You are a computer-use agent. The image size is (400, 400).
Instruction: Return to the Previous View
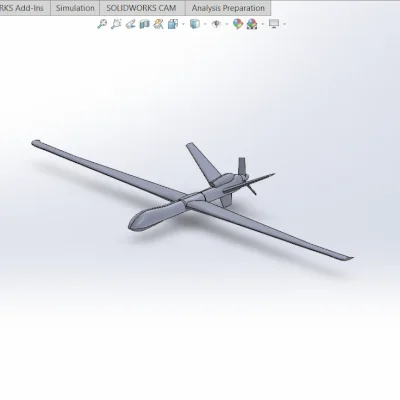pos(130,24)
